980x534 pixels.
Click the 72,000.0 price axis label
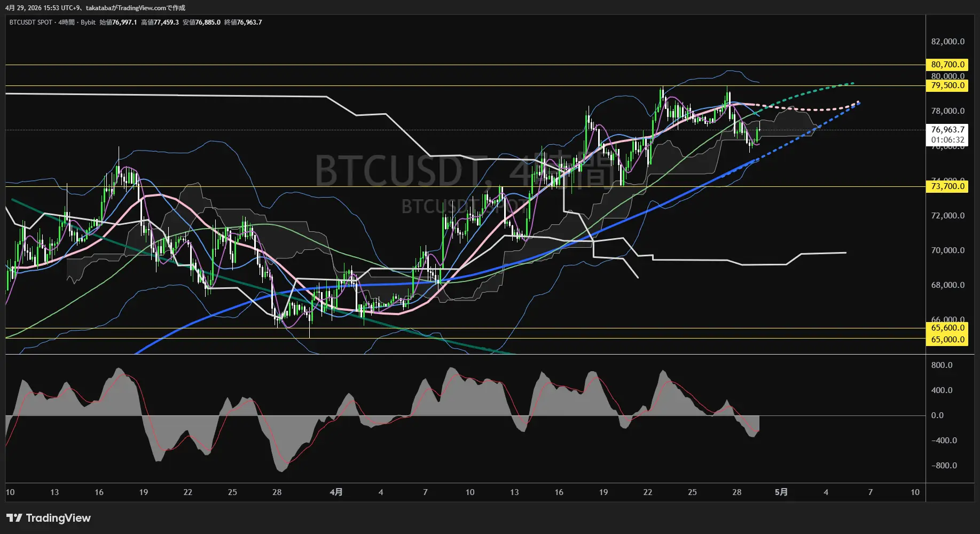point(948,216)
